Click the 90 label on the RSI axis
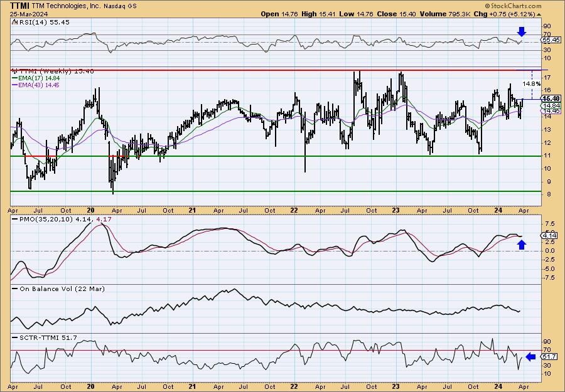Viewport: 565px width, 392px height. [547, 26]
